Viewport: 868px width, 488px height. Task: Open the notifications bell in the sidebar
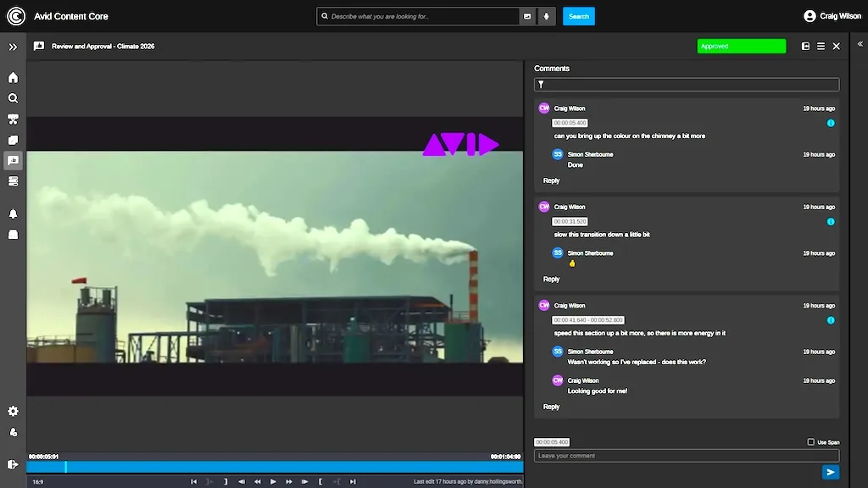13,213
